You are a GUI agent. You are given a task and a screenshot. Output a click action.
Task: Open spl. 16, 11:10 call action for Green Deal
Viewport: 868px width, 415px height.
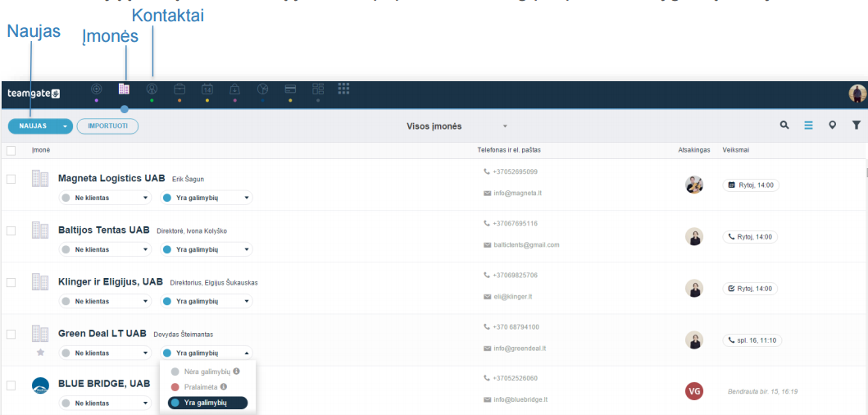click(x=752, y=340)
